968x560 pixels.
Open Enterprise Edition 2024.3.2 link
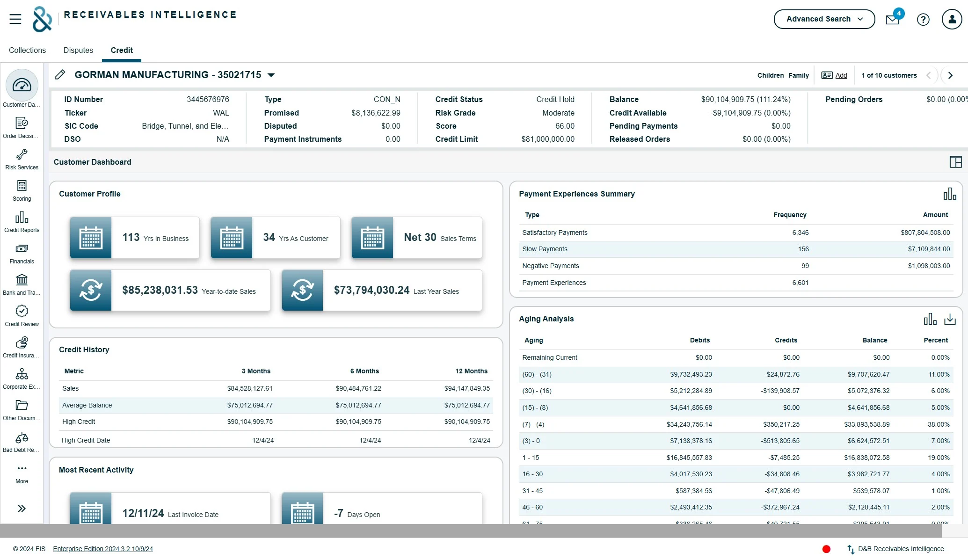(103, 549)
